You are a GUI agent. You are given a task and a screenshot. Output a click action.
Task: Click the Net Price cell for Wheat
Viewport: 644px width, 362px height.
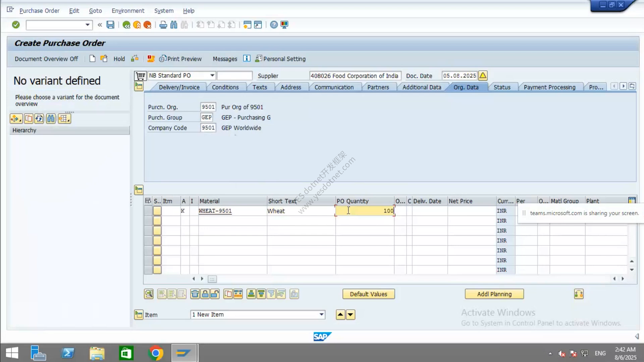pos(472,211)
